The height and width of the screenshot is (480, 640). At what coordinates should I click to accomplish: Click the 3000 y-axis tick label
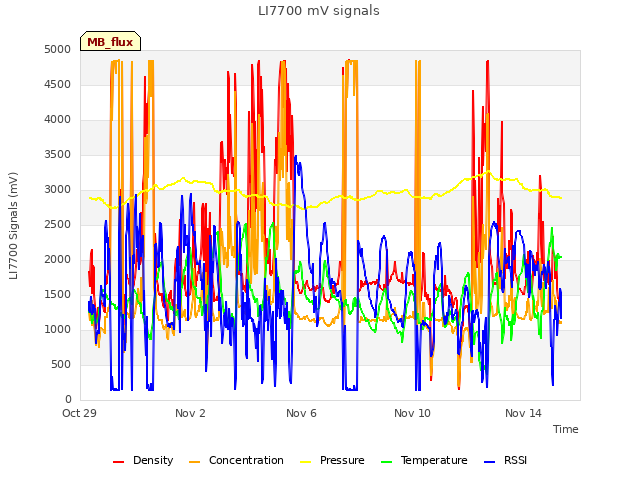(58, 190)
